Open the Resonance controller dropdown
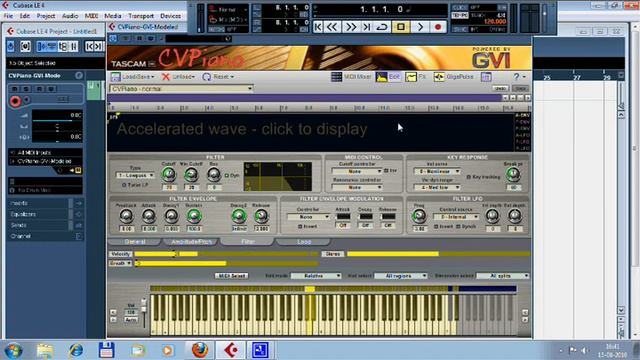Screen dimensions: 640x360 [x=357, y=187]
